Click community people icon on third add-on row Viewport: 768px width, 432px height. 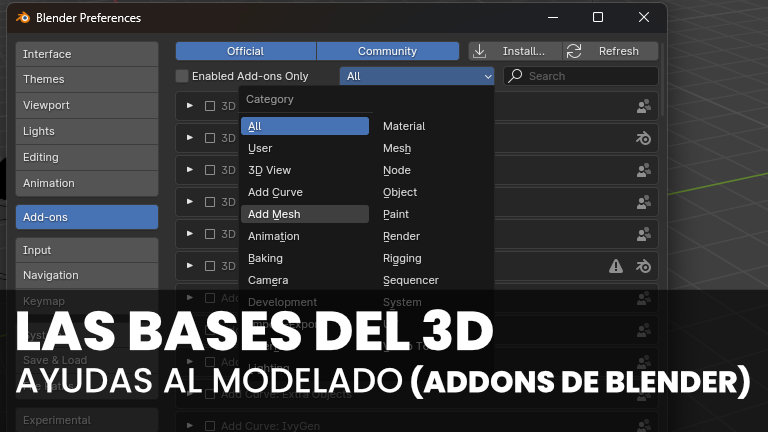pos(644,170)
